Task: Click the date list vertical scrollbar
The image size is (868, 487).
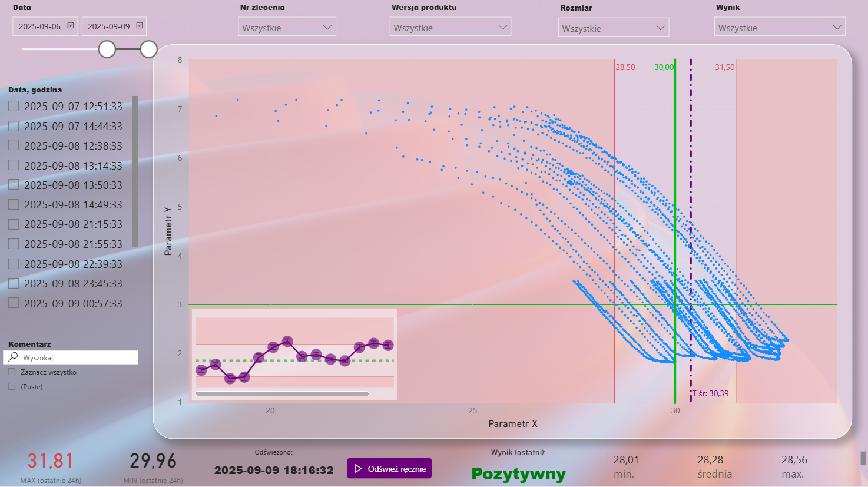Action: [135, 171]
